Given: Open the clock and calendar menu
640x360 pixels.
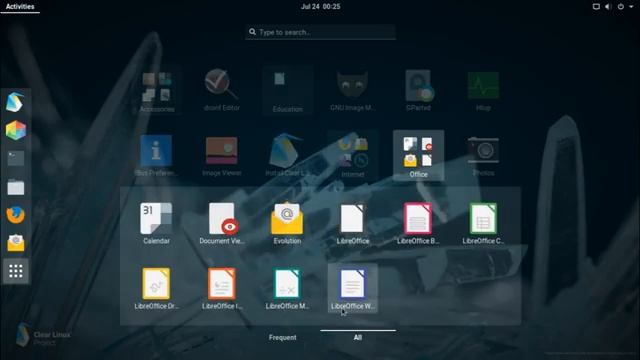Looking at the screenshot, I should (320, 7).
